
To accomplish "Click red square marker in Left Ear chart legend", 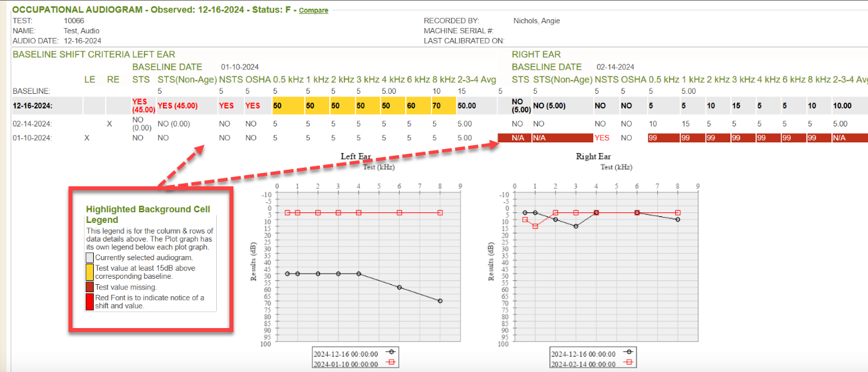I will (391, 365).
